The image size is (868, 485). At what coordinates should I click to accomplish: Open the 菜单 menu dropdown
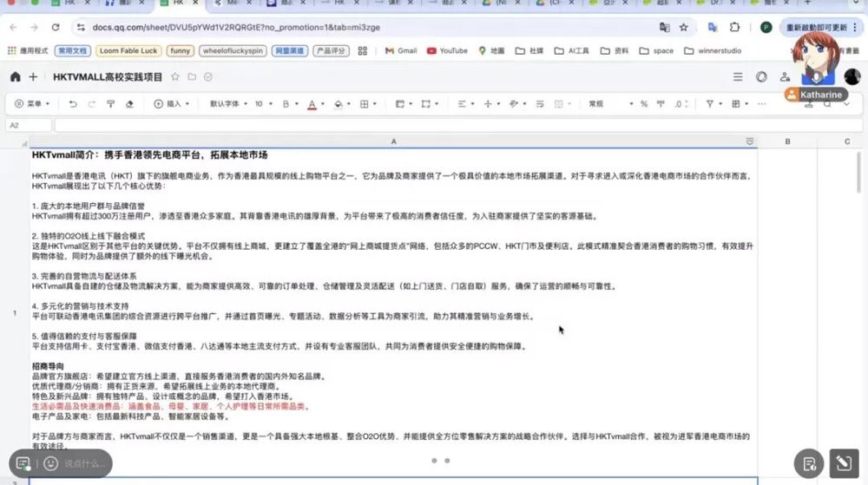32,104
